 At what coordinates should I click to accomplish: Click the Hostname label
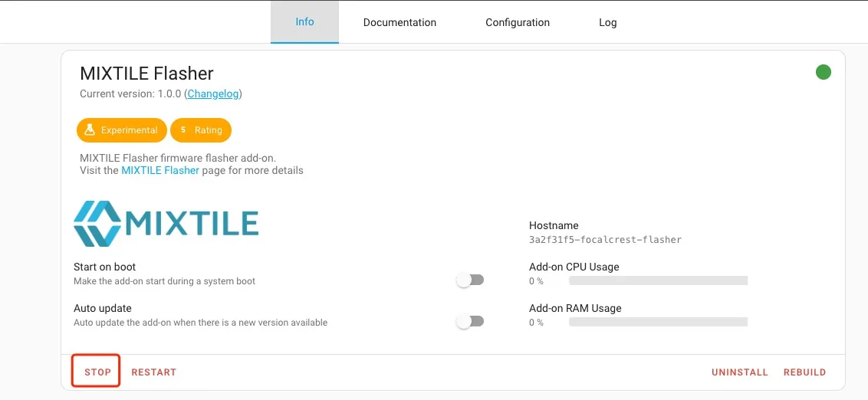point(554,226)
